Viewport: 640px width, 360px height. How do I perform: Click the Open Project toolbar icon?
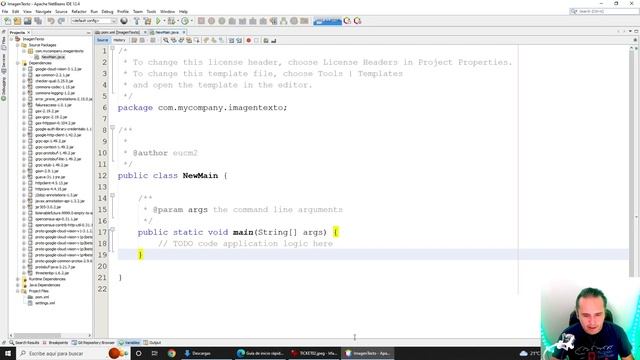click(27, 21)
